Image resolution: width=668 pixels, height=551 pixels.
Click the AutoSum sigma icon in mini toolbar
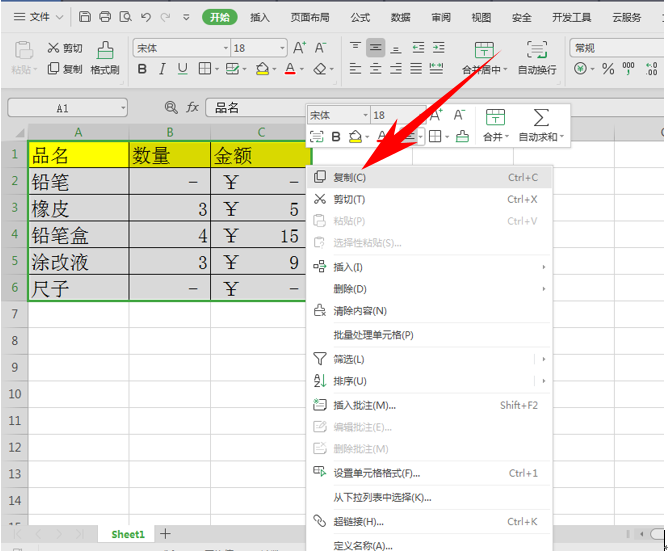[541, 117]
